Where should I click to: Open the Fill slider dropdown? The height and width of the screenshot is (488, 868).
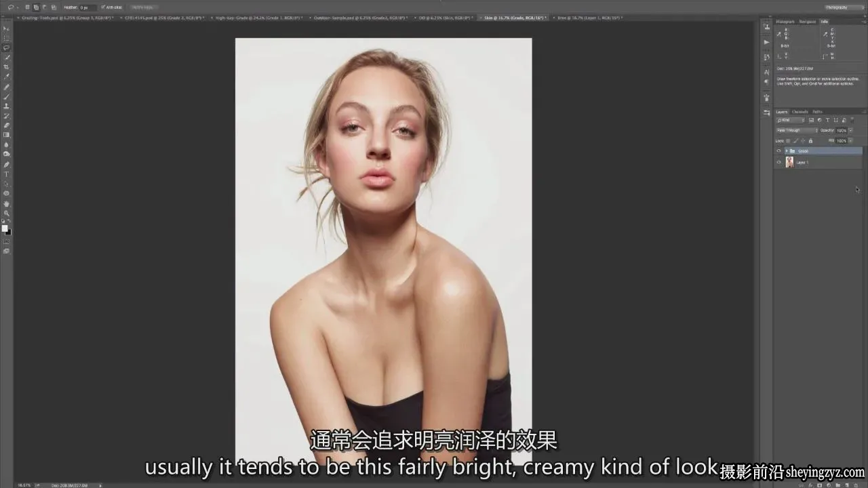(x=850, y=140)
